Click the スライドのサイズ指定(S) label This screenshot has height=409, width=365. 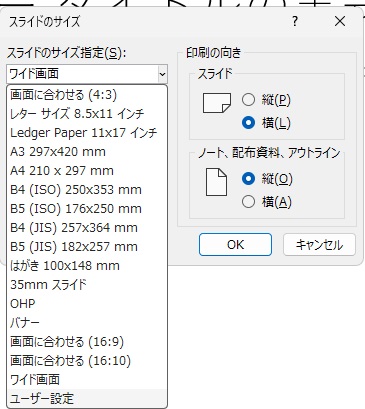coord(67,53)
